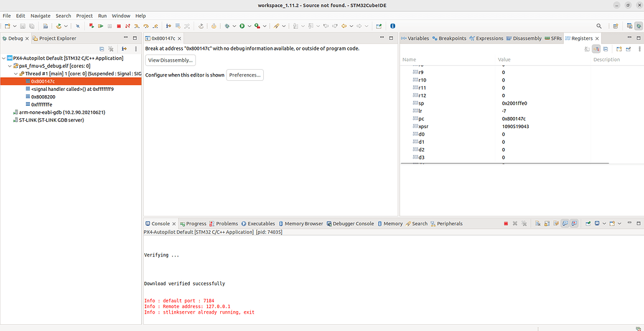Image resolution: width=644 pixels, height=331 pixels.
Task: Select the ST-LINK GDB server entry
Action: (49, 120)
